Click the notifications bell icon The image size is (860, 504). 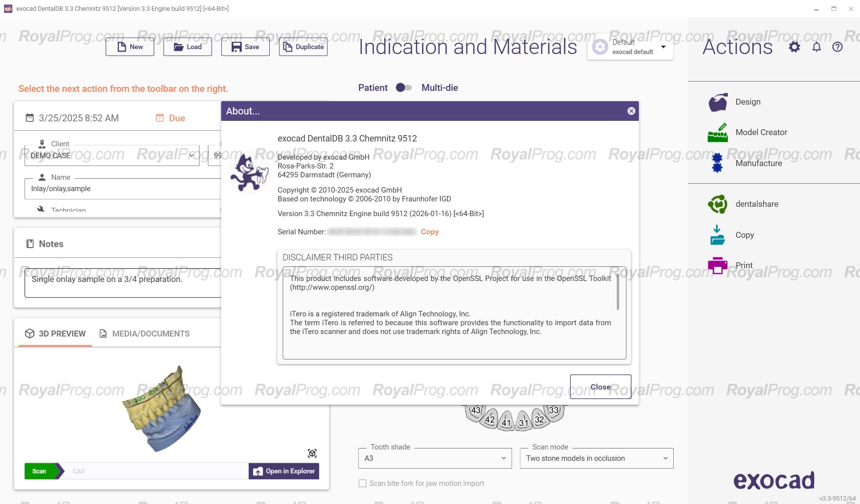pyautogui.click(x=816, y=47)
